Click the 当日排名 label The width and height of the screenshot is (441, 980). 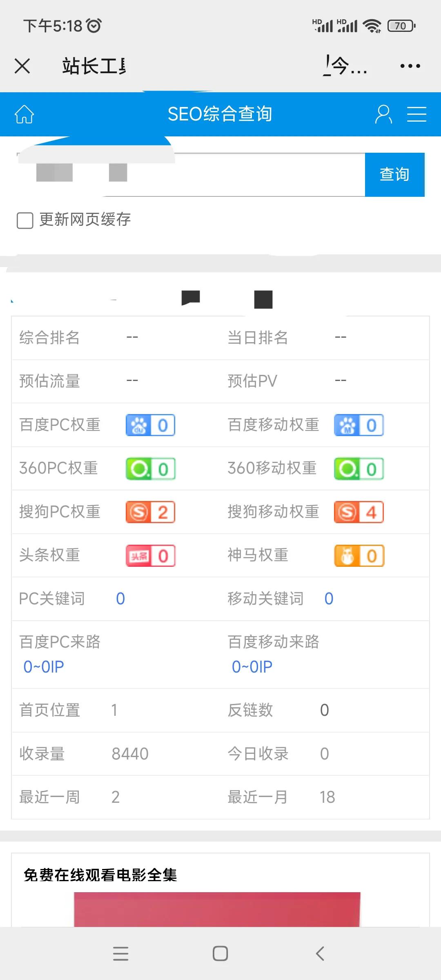pos(258,338)
